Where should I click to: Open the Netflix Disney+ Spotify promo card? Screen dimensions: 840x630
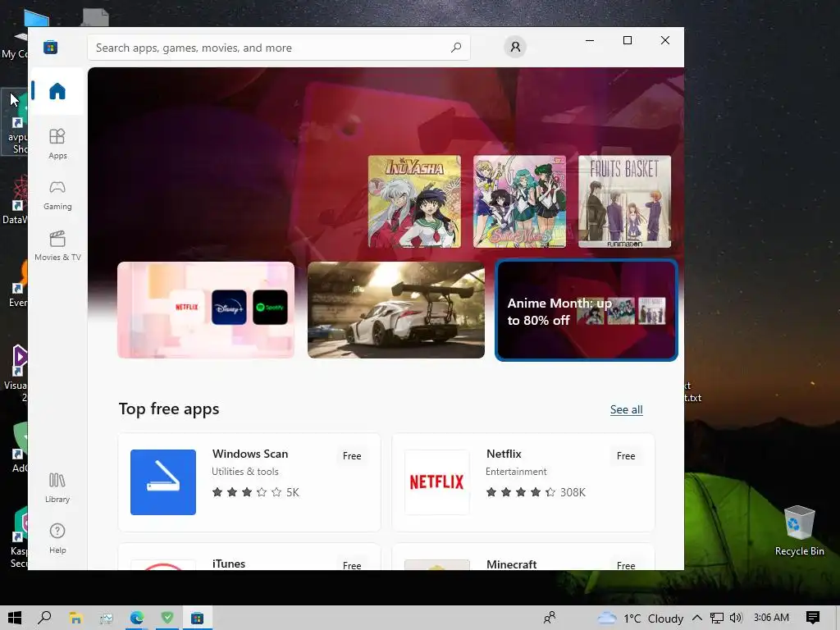click(x=206, y=309)
